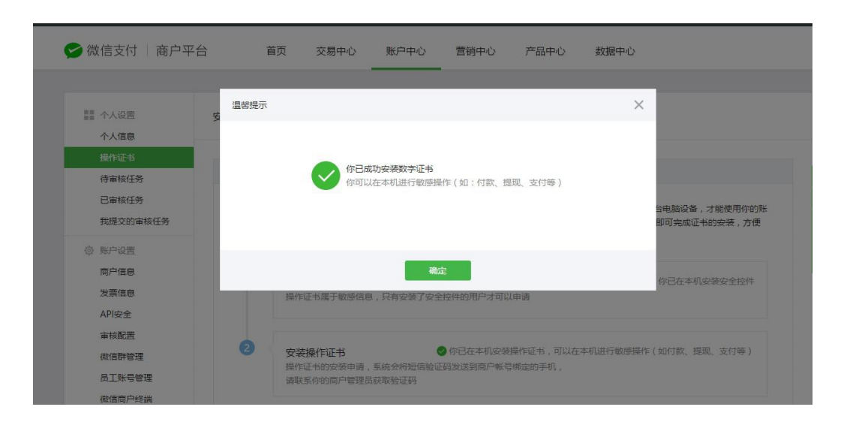Navigate to the 数据中心 tab
The width and height of the screenshot is (868, 437).
pos(615,52)
